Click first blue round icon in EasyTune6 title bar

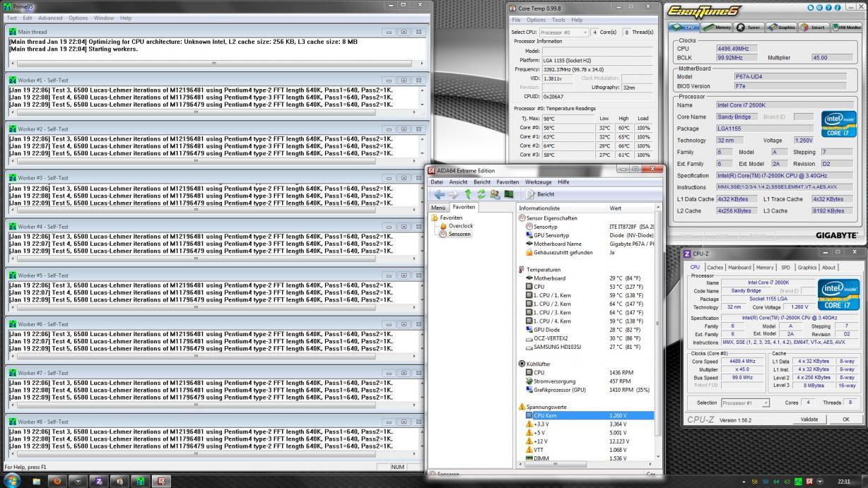coord(811,7)
